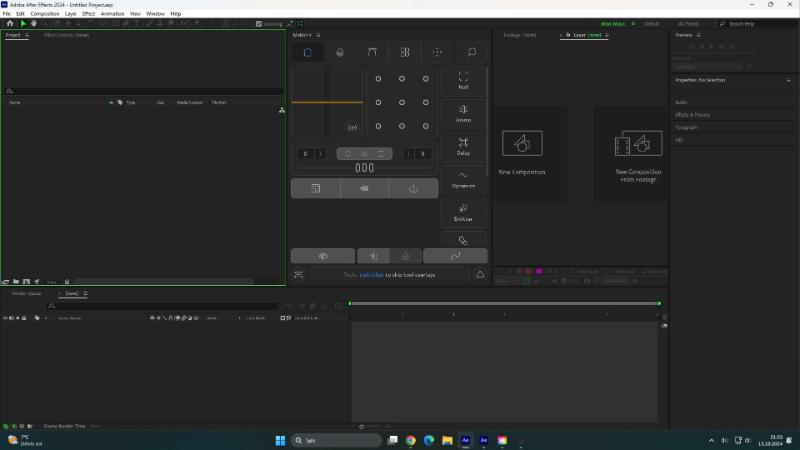Screen dimensions: 800x450
Task: Open the Layer panel menu icon
Action: (607, 35)
